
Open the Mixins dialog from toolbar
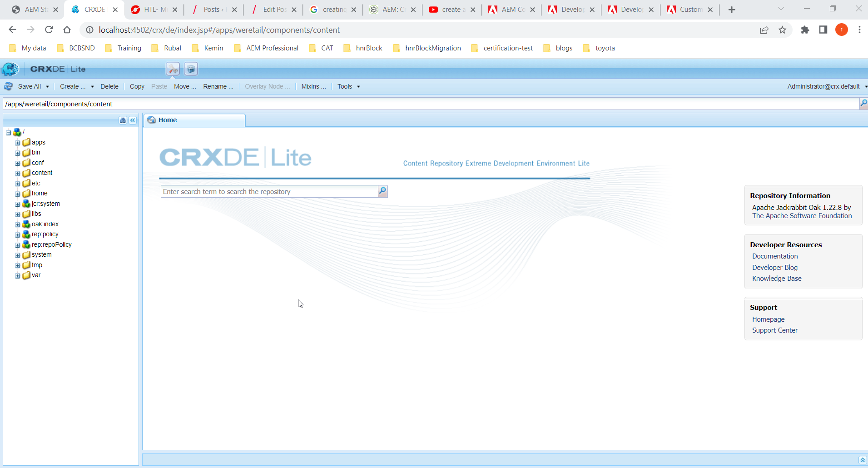pyautogui.click(x=313, y=86)
